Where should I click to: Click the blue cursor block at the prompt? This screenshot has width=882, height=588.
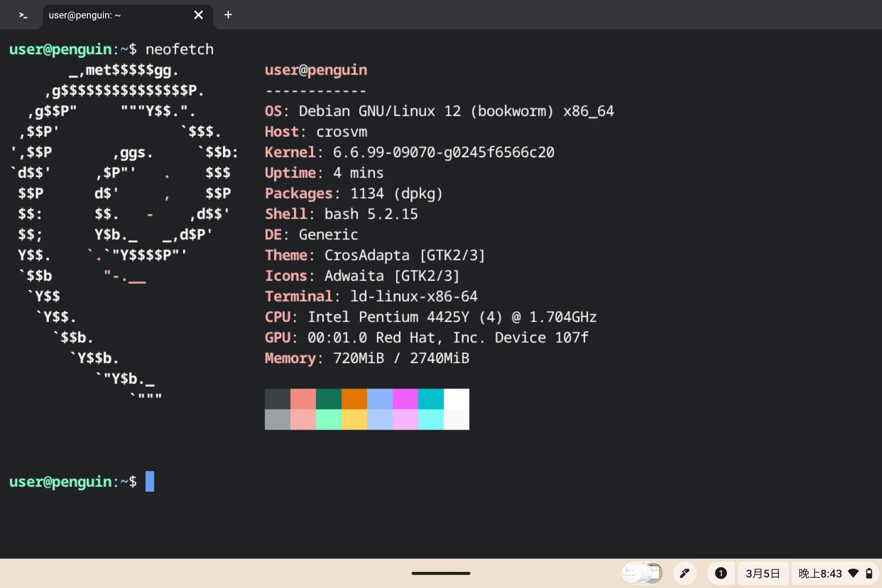click(x=150, y=481)
